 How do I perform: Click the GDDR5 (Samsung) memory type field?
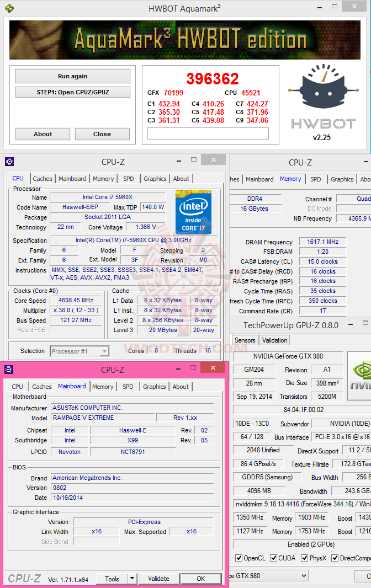coord(267,477)
